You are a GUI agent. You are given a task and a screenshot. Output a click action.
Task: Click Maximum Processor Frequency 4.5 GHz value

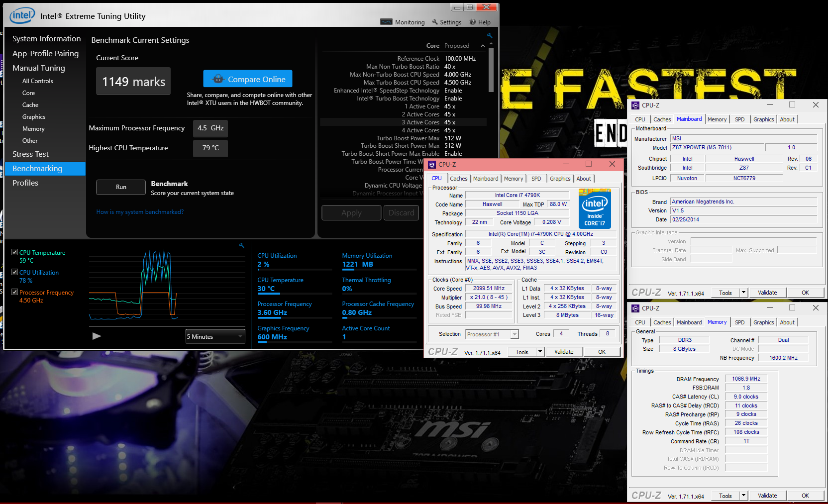point(210,128)
